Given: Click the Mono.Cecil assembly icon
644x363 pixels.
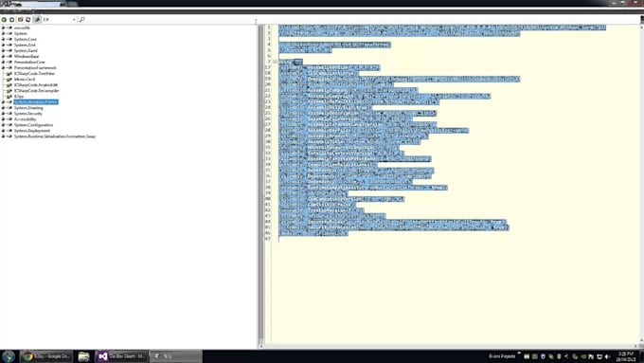Looking at the screenshot, I should coord(9,80).
